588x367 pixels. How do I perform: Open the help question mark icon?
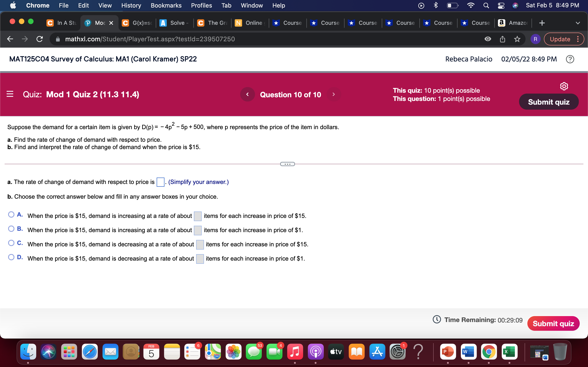pyautogui.click(x=570, y=59)
